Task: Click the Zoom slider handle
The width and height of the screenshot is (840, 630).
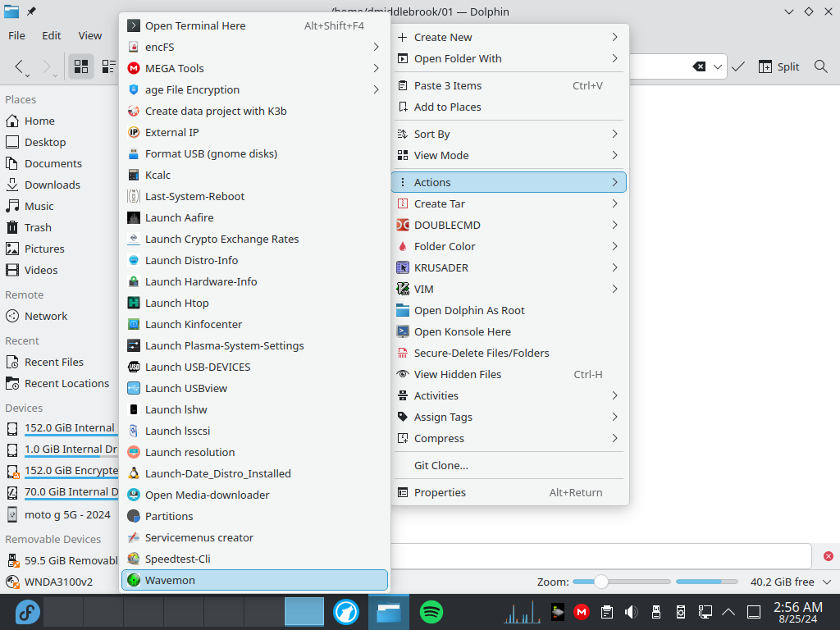Action: pos(601,582)
